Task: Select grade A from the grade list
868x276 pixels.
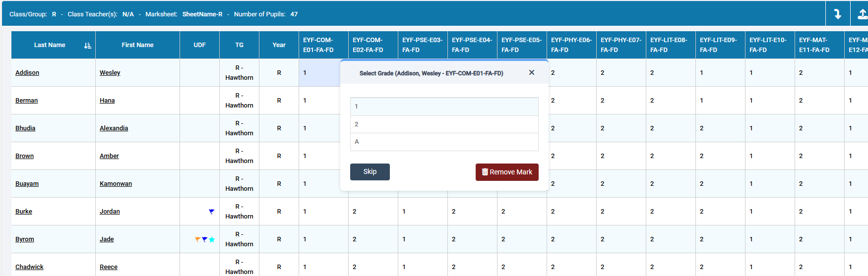Action: coord(444,142)
